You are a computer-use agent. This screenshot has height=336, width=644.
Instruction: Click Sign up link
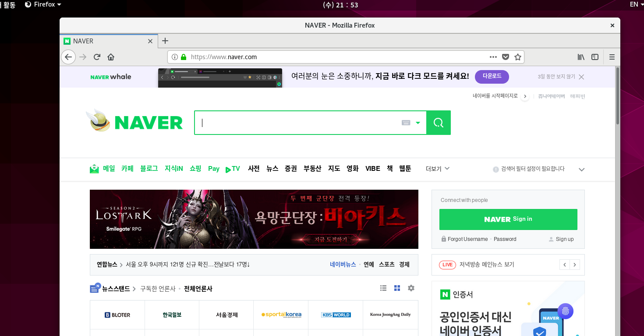[565, 239]
